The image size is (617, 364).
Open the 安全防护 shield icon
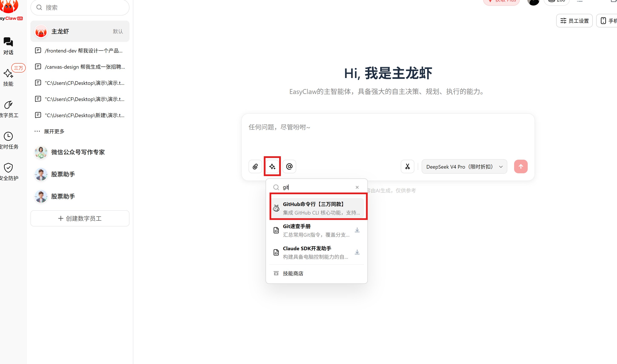tap(8, 168)
